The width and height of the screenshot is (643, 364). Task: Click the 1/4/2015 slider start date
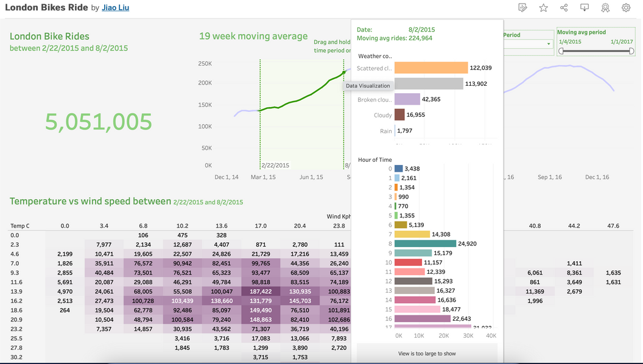coord(570,41)
